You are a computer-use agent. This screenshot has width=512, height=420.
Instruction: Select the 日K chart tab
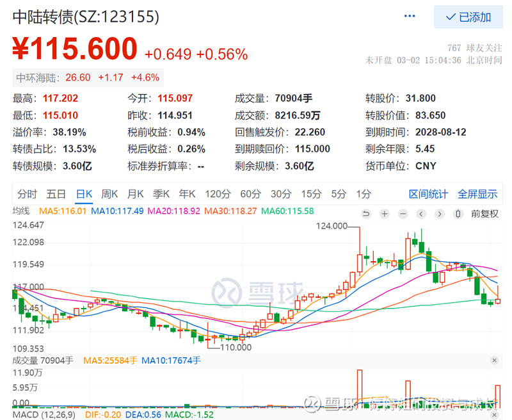click(x=84, y=194)
